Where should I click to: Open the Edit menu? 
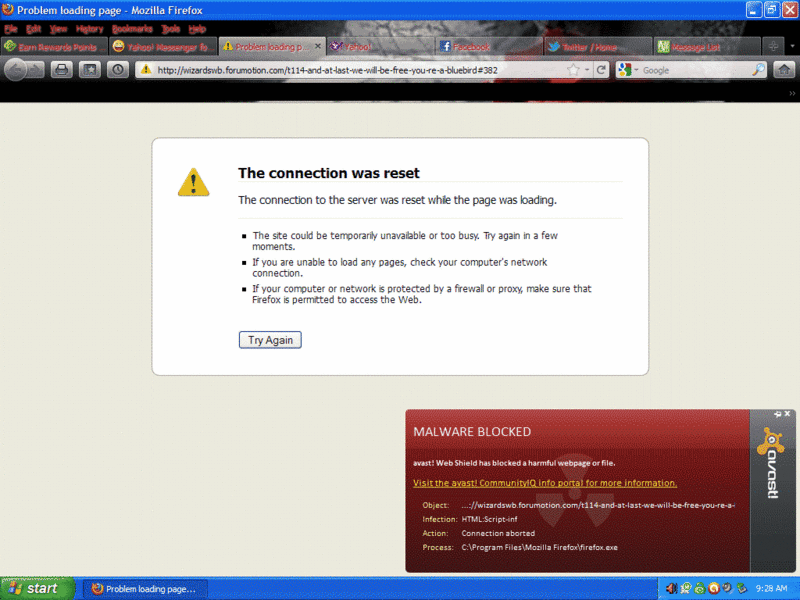(x=34, y=29)
